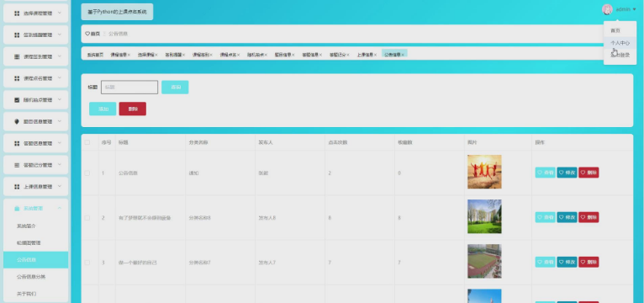Viewport: 644px width, 303px height.
Task: Tick the checkbox for row number 3
Action: click(87, 263)
